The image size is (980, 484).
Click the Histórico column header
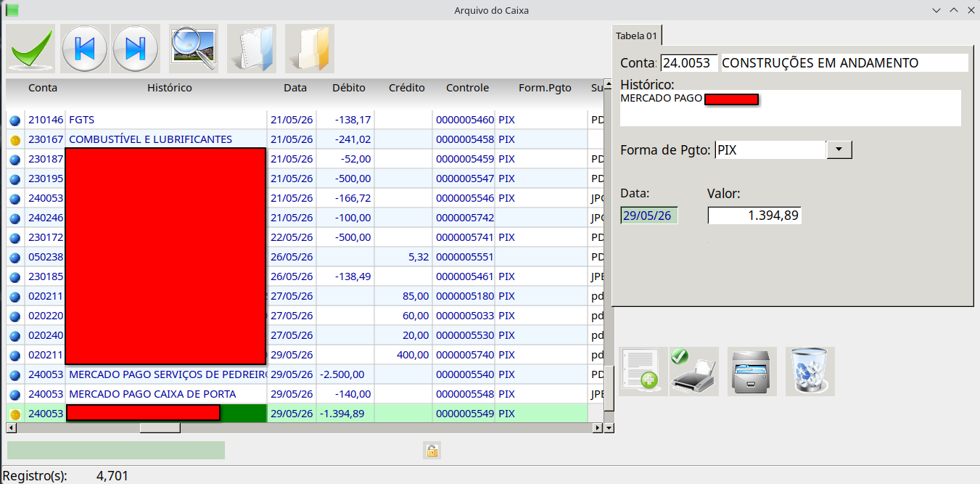[170, 88]
